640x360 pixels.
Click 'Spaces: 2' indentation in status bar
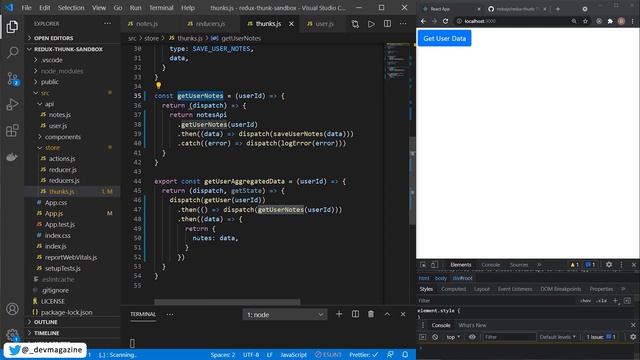(x=223, y=355)
